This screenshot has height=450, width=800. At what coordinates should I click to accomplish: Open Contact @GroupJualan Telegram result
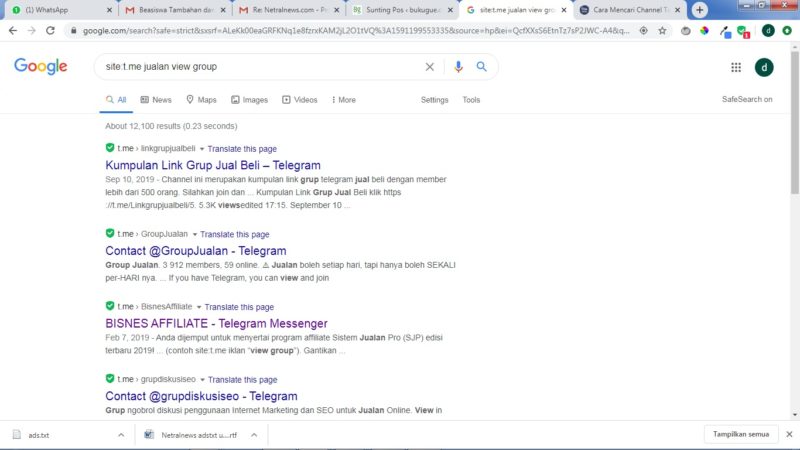196,251
